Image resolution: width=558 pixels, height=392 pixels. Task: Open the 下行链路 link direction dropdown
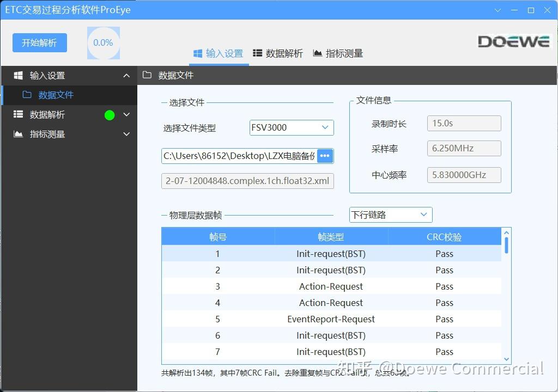click(390, 215)
